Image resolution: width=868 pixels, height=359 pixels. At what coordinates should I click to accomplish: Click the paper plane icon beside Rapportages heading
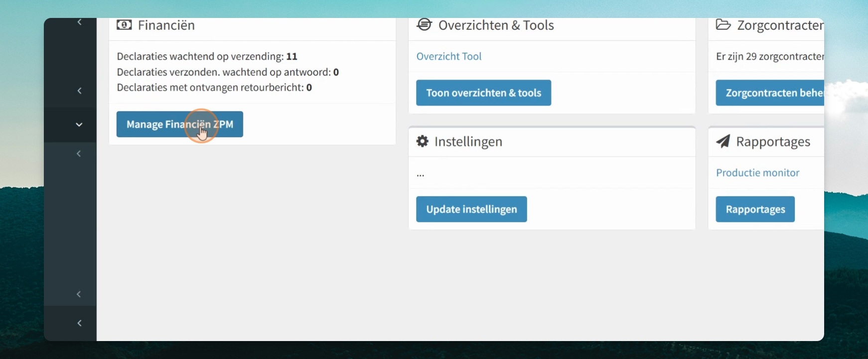point(723,141)
